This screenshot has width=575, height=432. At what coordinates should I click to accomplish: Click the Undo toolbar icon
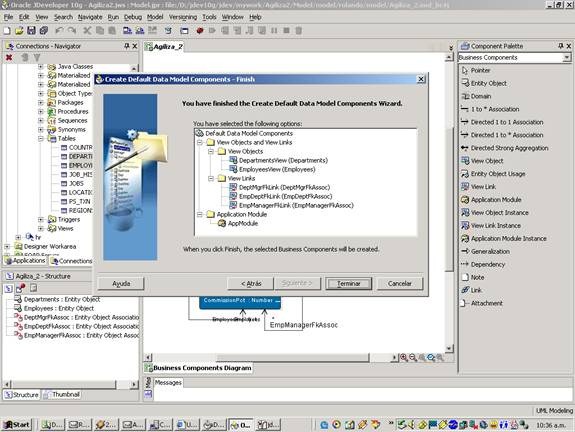[x=59, y=30]
